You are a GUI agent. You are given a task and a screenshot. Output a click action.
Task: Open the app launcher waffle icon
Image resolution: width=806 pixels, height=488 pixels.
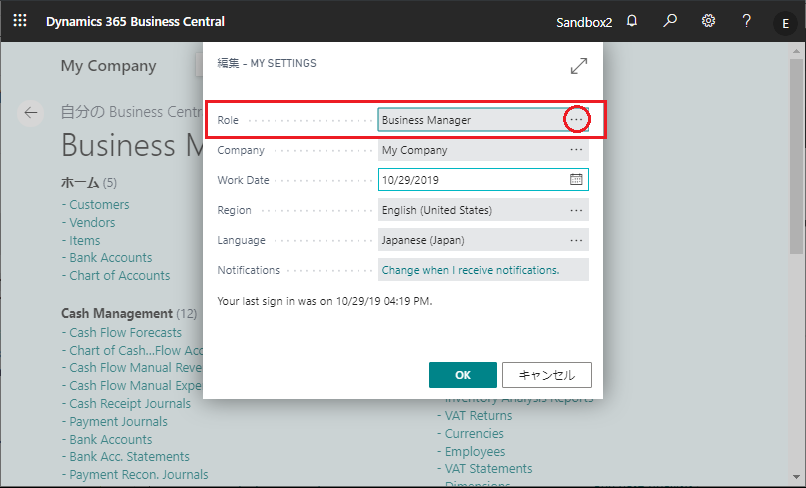click(20, 21)
